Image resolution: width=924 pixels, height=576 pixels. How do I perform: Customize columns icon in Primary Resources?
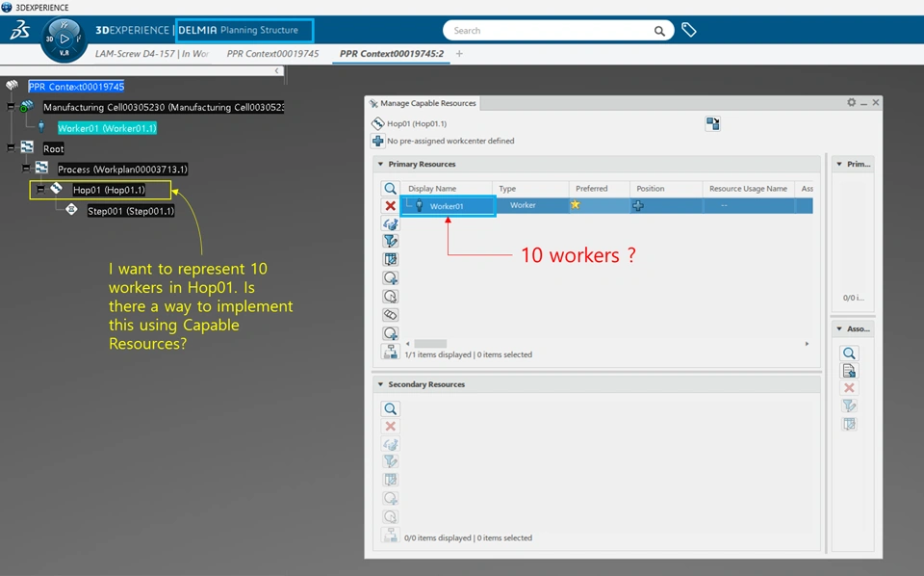(x=390, y=259)
